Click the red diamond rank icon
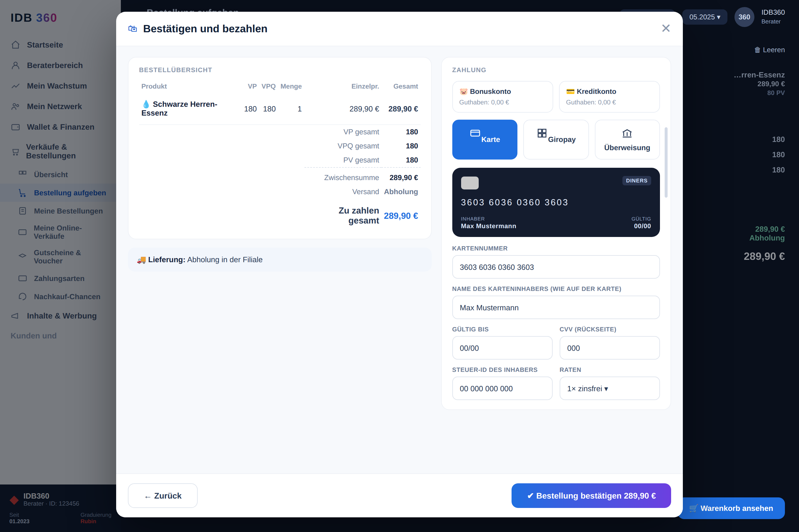The height and width of the screenshot is (532, 799). 14,500
